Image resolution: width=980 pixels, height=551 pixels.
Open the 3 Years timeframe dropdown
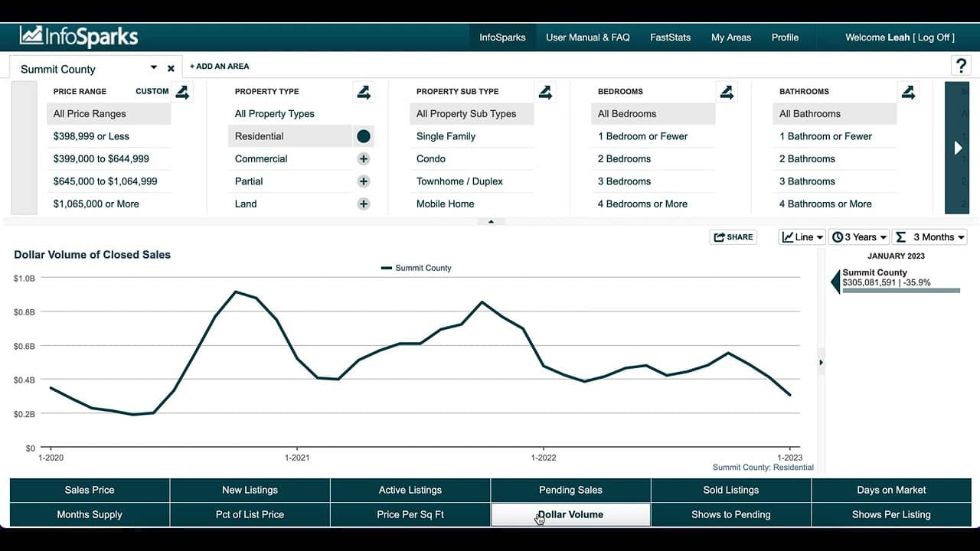(860, 237)
